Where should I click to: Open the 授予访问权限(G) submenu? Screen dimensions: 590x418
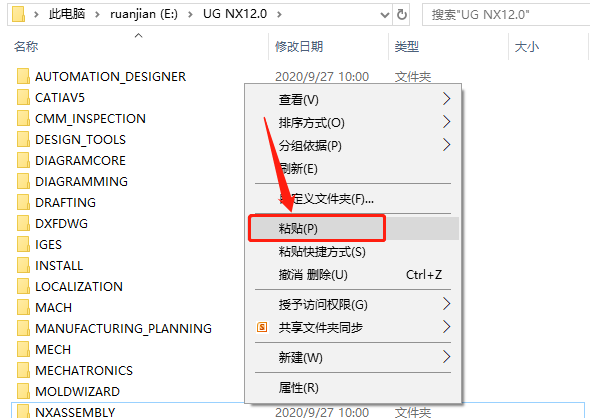click(x=353, y=304)
